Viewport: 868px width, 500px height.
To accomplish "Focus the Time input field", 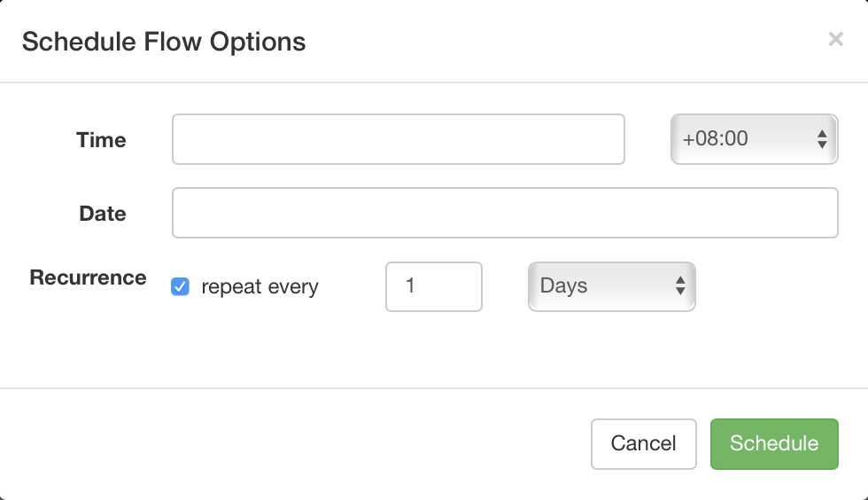I will [398, 139].
